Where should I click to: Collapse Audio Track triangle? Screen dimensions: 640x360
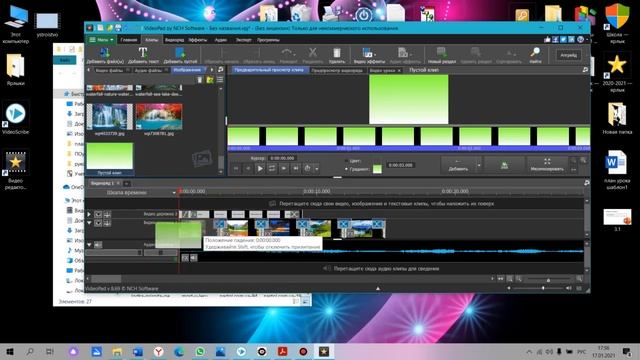click(x=89, y=244)
